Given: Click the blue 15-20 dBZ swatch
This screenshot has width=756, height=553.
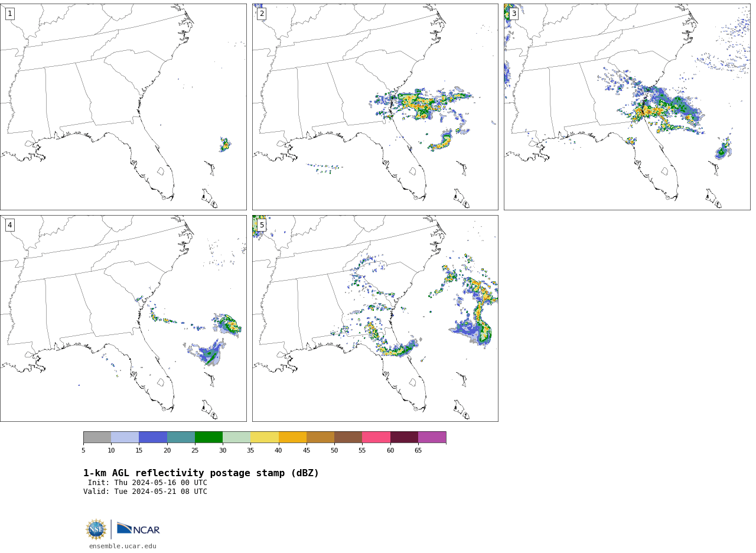Looking at the screenshot, I should pos(153,437).
